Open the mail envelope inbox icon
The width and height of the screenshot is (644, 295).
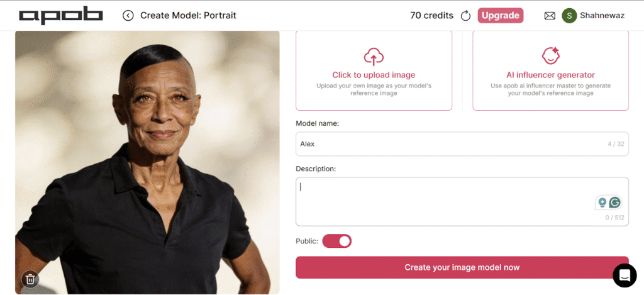tap(550, 16)
